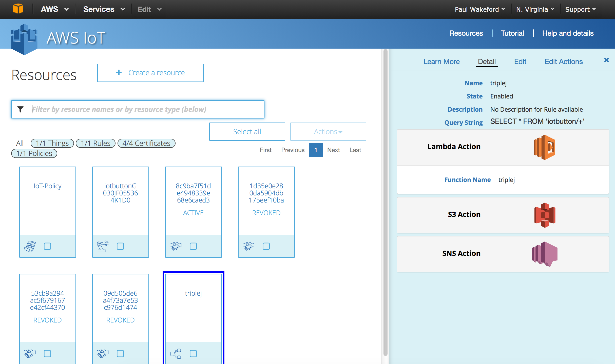Open the Tutorial header link
The width and height of the screenshot is (615, 364).
[512, 33]
